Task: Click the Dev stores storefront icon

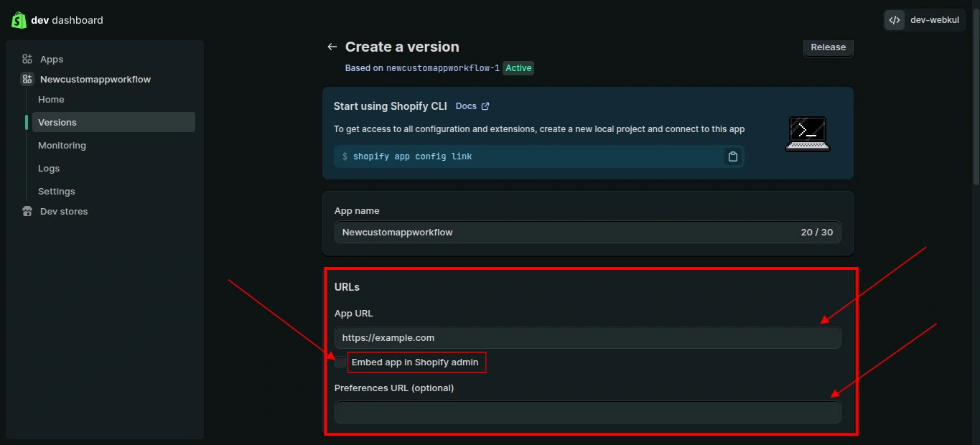Action: [27, 211]
